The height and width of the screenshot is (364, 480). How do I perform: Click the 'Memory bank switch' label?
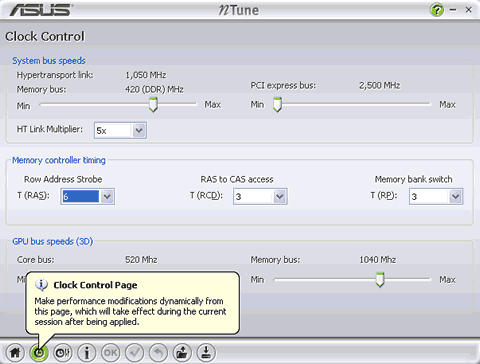pyautogui.click(x=413, y=179)
